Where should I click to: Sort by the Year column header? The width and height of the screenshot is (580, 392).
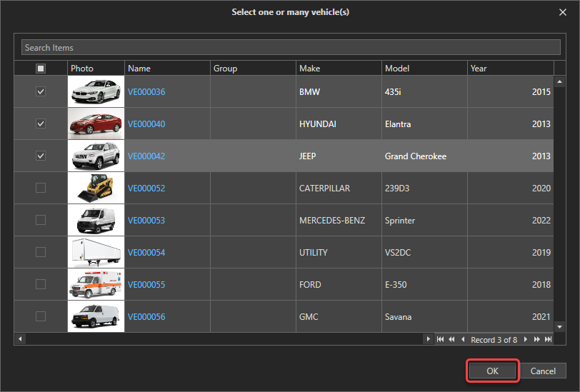click(510, 69)
